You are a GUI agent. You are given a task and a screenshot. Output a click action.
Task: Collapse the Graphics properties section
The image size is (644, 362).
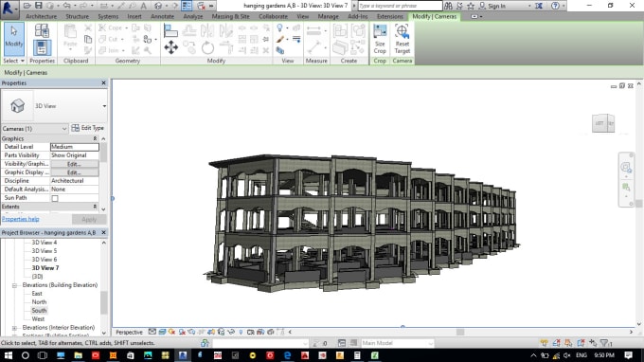pyautogui.click(x=95, y=138)
